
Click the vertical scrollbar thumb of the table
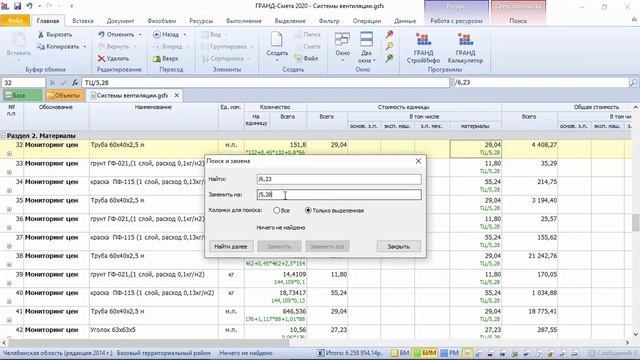[x=636, y=222]
